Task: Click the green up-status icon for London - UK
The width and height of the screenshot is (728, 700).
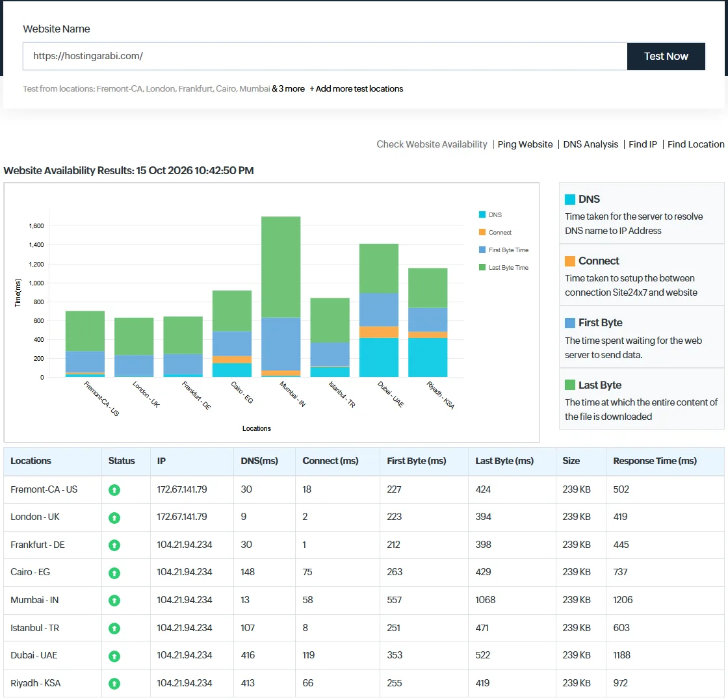Action: [114, 517]
